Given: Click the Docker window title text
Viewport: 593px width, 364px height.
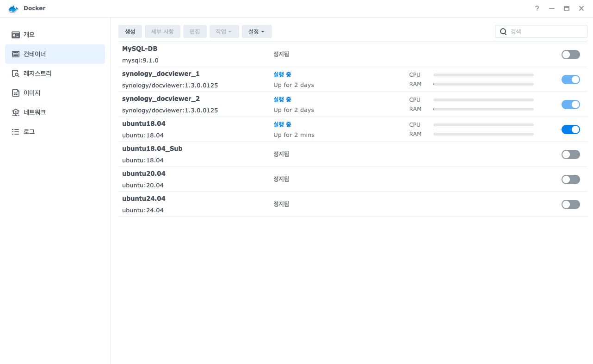Looking at the screenshot, I should tap(35, 8).
